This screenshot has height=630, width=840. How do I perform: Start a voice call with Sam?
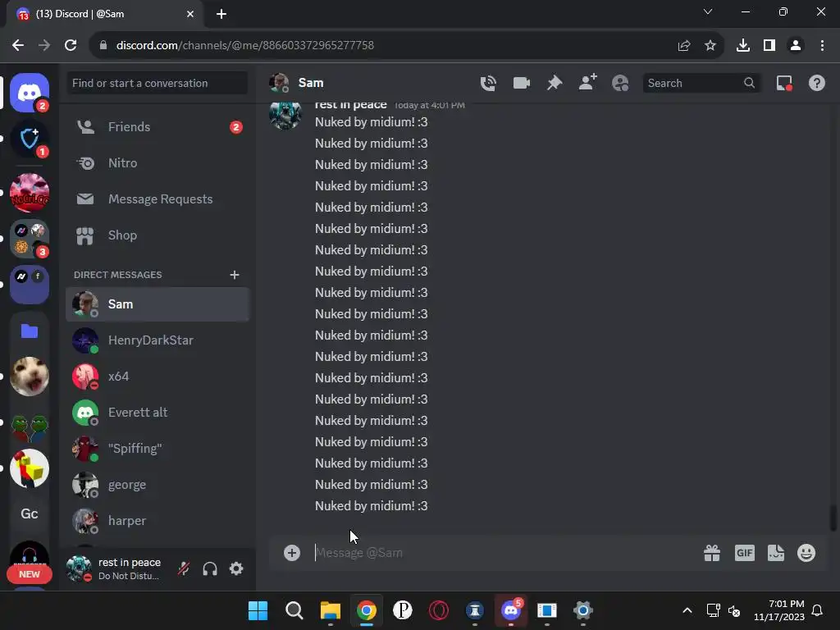coord(488,83)
